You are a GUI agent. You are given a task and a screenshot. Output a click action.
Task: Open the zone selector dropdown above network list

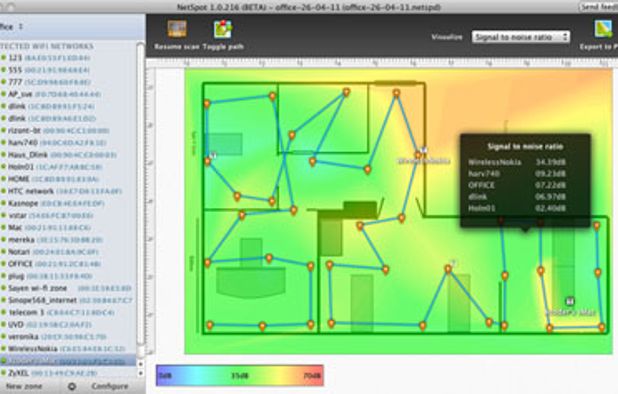point(12,27)
